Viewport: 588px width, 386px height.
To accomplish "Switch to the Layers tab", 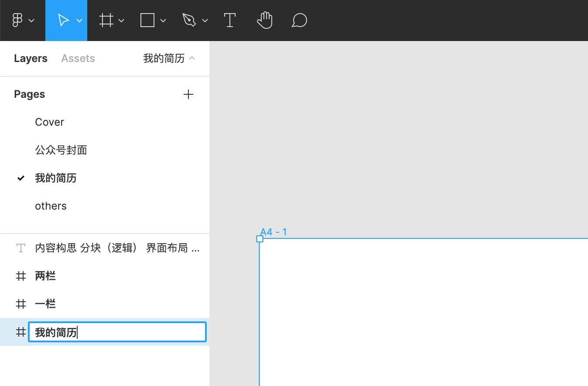I will [30, 58].
